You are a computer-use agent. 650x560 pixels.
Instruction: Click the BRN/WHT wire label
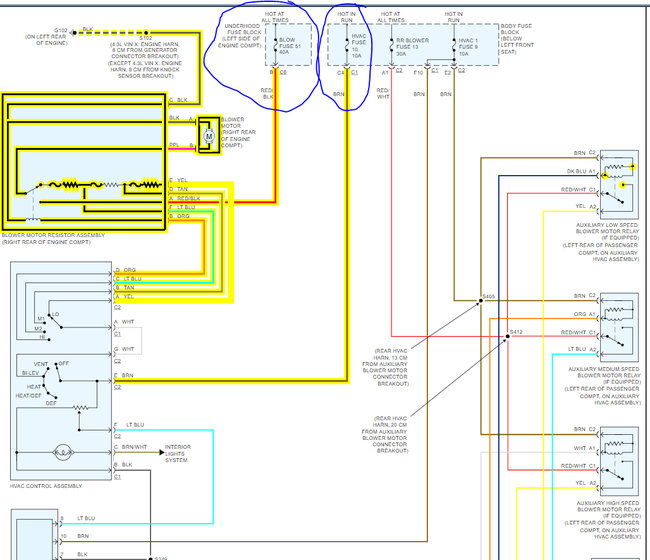[x=135, y=447]
